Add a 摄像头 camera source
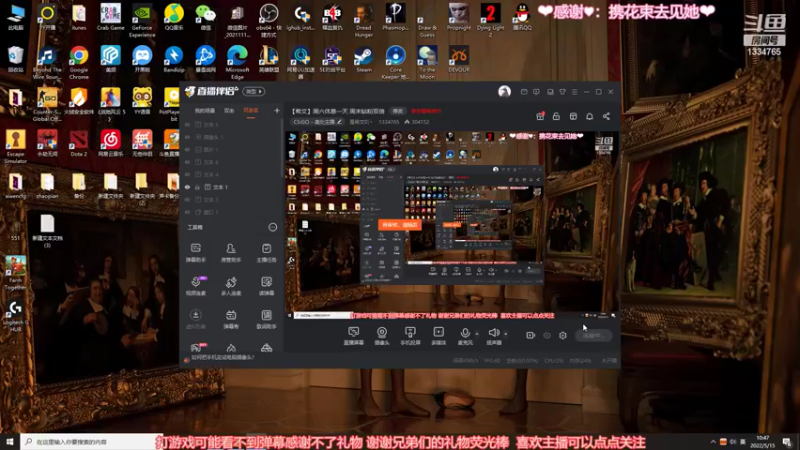Viewport: 800px width, 450px height. click(382, 336)
